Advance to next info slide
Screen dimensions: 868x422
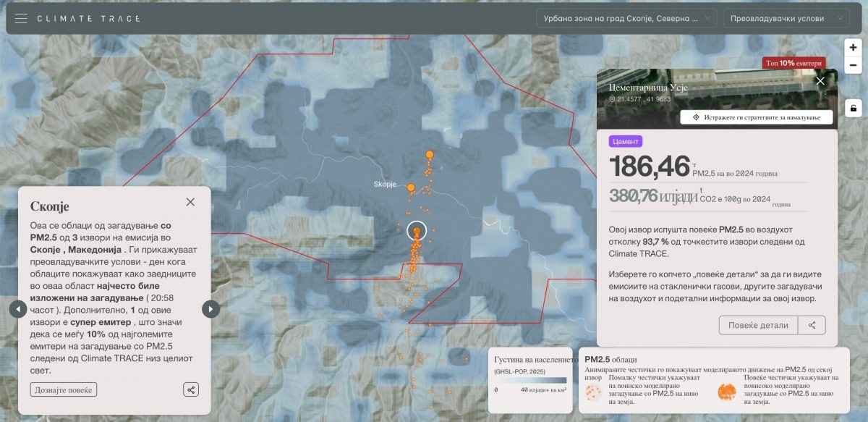point(210,309)
